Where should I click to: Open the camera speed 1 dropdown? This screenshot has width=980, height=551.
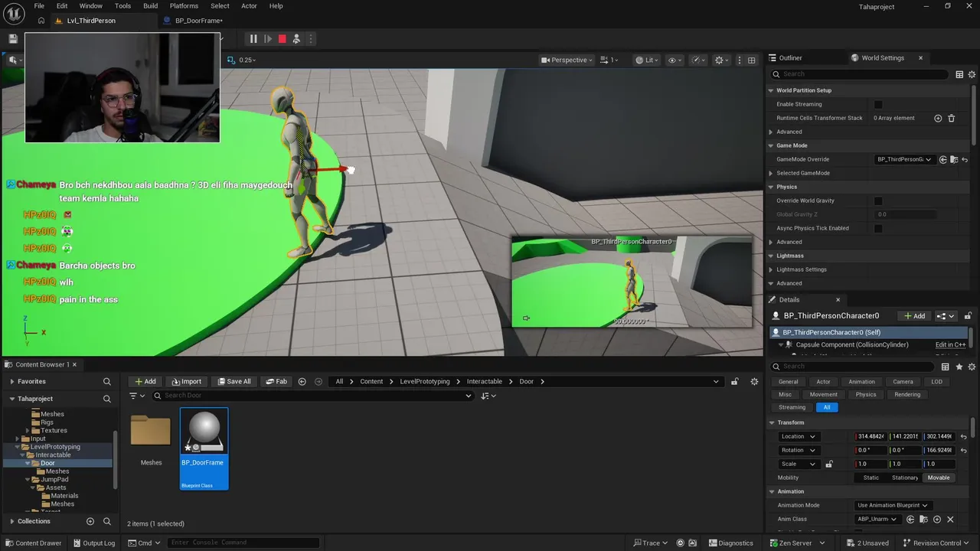click(x=609, y=60)
